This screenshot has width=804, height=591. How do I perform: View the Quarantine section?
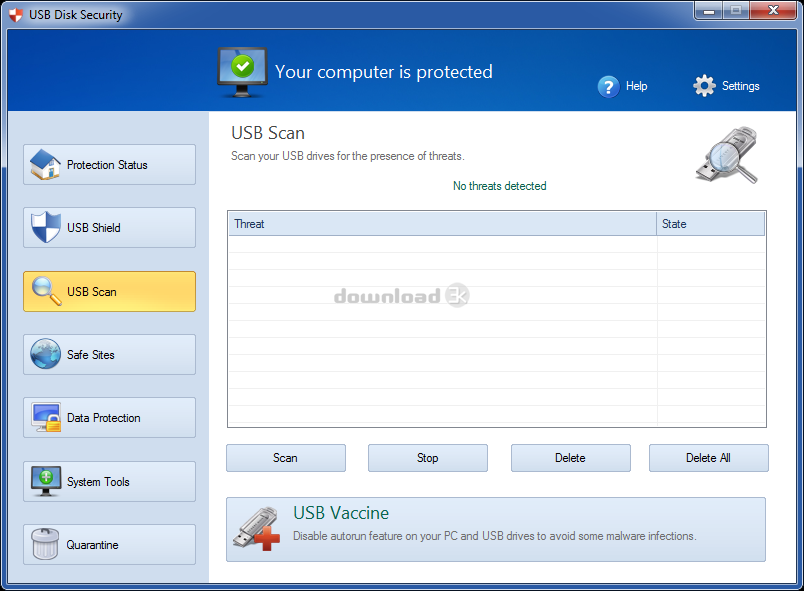pos(109,544)
